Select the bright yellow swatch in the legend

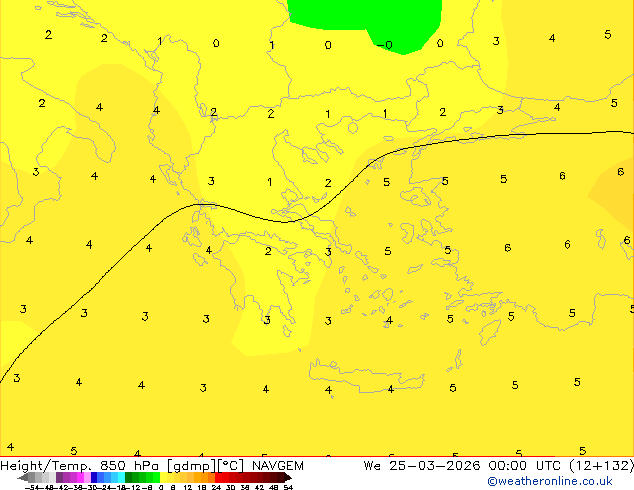tap(164, 477)
